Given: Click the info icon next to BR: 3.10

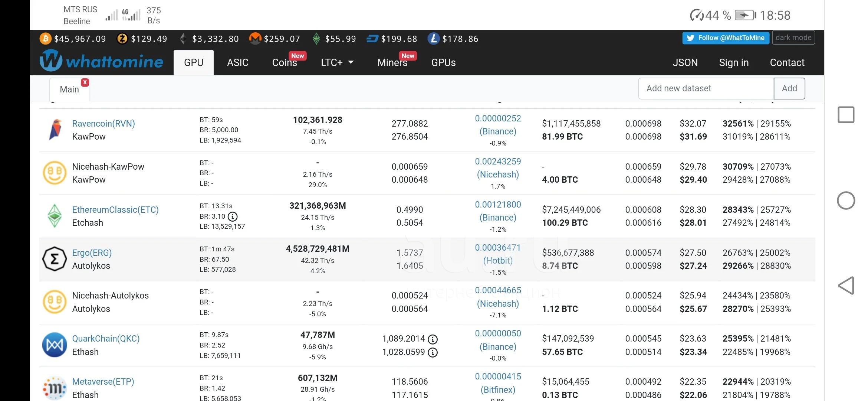Looking at the screenshot, I should coord(233,216).
